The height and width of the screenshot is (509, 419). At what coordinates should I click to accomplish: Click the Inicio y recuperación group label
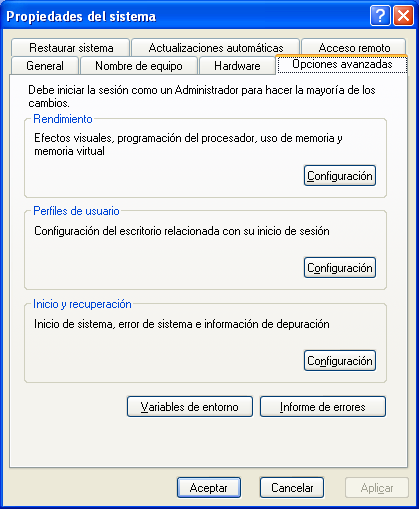(82, 304)
